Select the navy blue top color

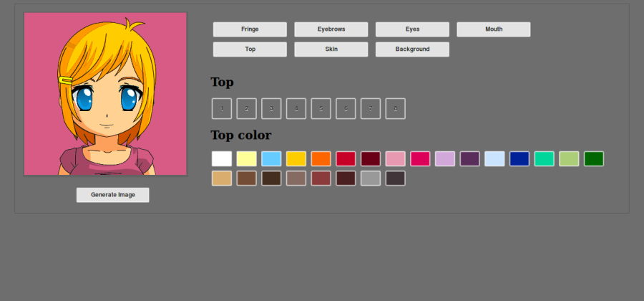pyautogui.click(x=519, y=158)
